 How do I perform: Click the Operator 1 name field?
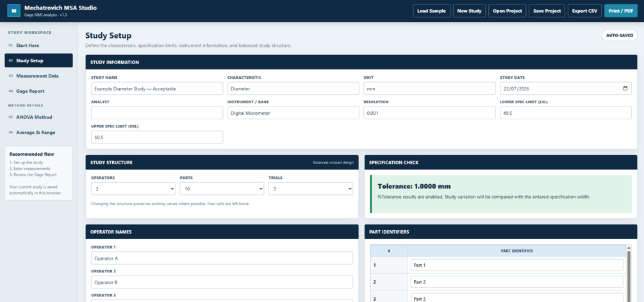[222, 258]
